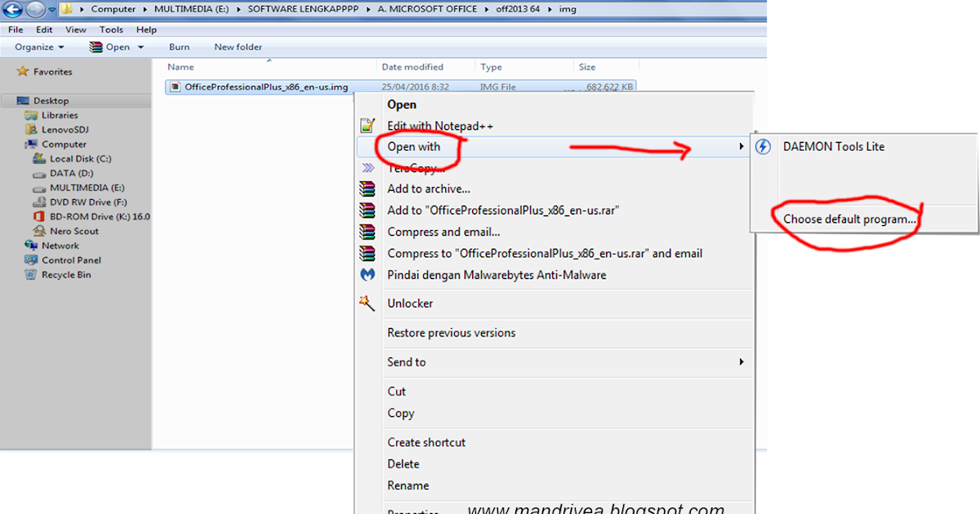Image resolution: width=980 pixels, height=514 pixels.
Task: Click the Libraries folder icon
Action: (x=32, y=115)
